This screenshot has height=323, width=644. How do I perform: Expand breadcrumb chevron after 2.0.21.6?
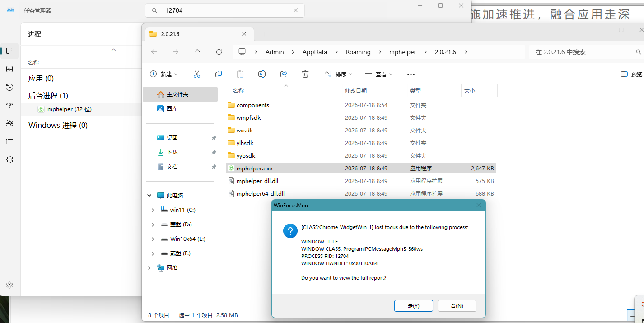(466, 52)
